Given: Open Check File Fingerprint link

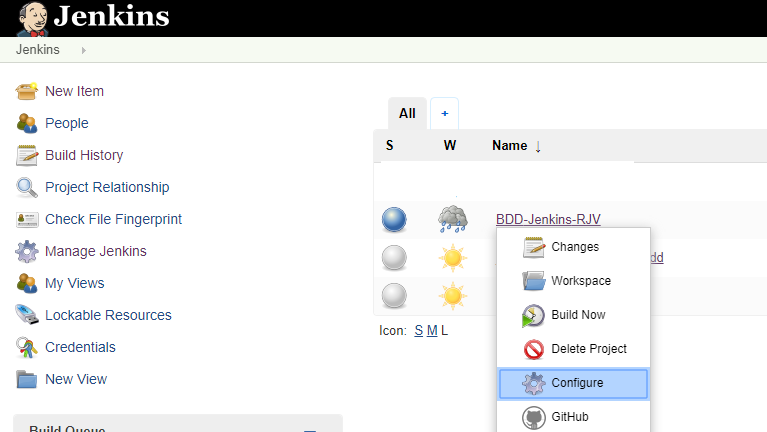Looking at the screenshot, I should [x=113, y=219].
